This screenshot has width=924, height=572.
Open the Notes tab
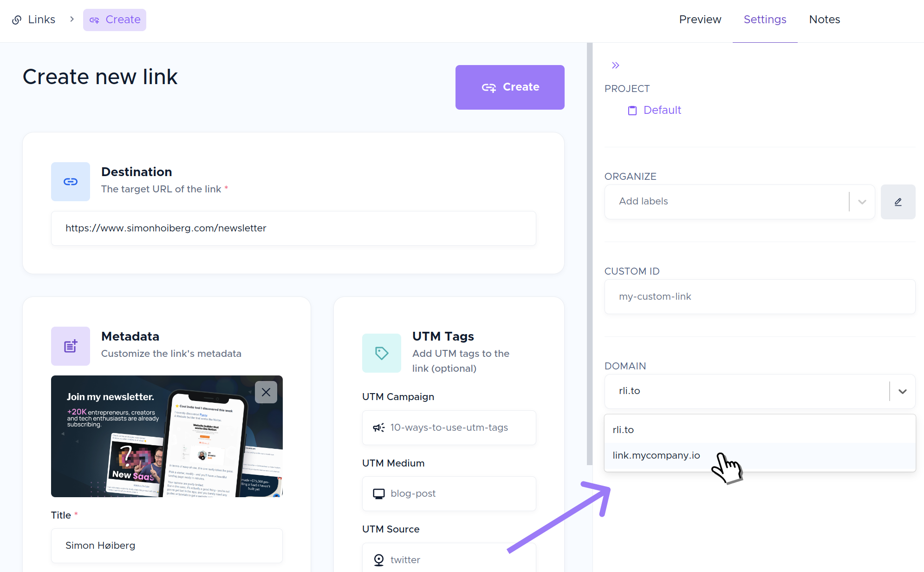tap(824, 20)
